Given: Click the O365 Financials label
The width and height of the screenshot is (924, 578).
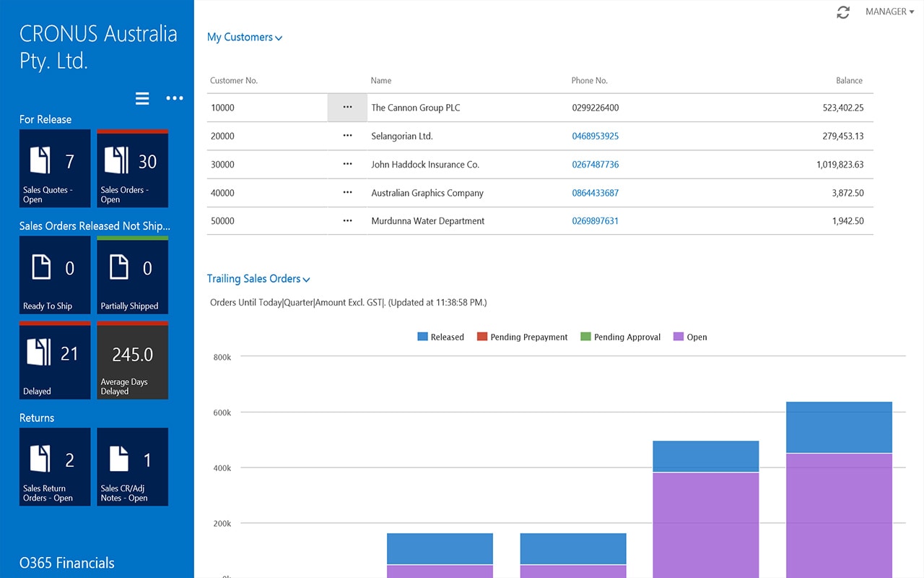Looking at the screenshot, I should point(66,563).
